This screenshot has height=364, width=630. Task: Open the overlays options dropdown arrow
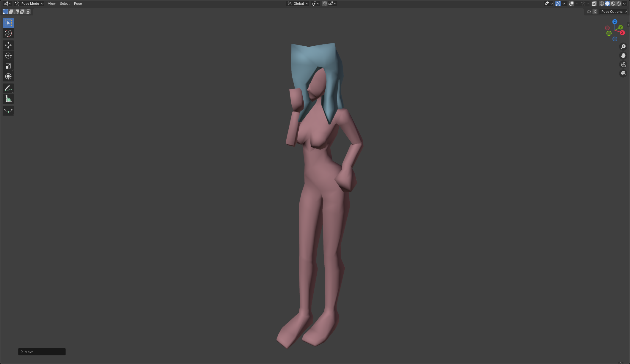577,4
